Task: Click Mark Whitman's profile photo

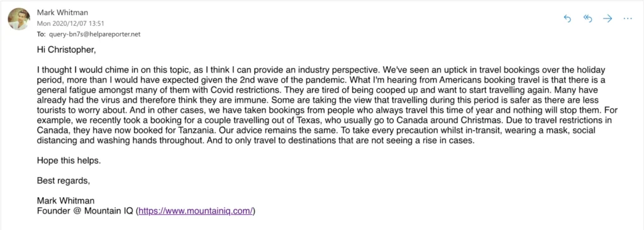Action: coord(18,19)
